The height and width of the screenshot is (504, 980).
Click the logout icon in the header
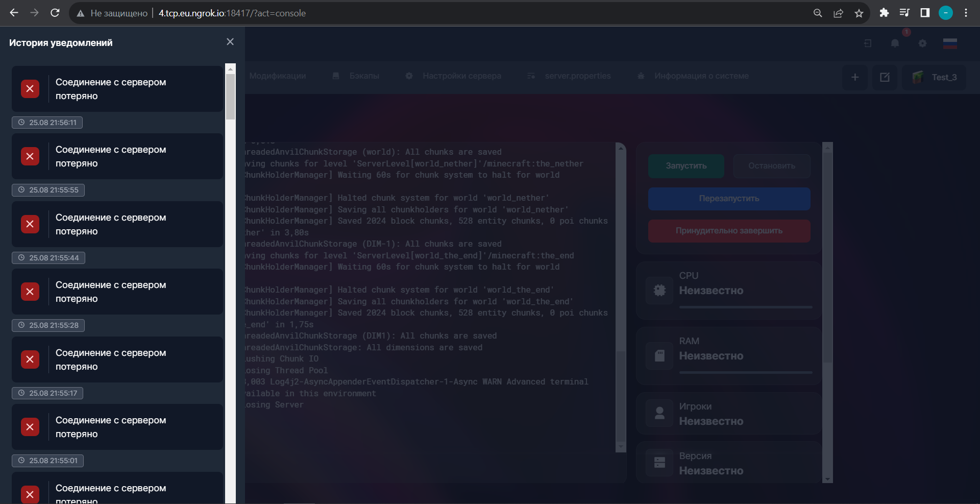pos(868,43)
